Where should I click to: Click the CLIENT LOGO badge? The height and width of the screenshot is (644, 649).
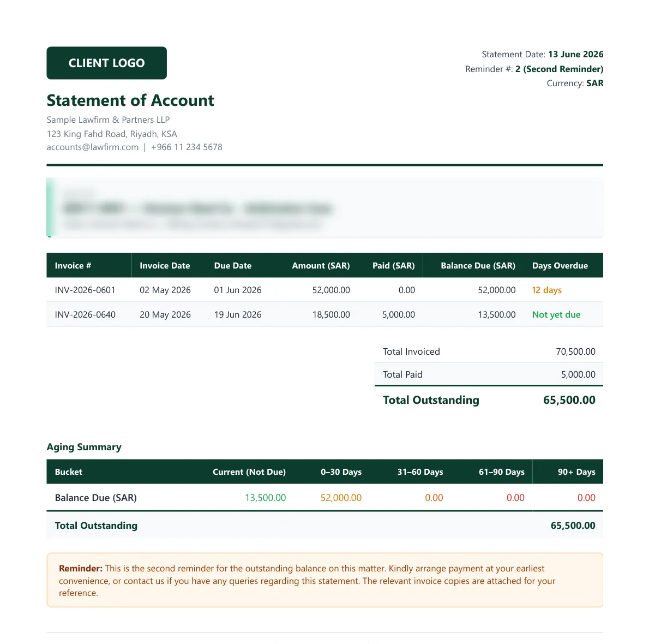[106, 63]
